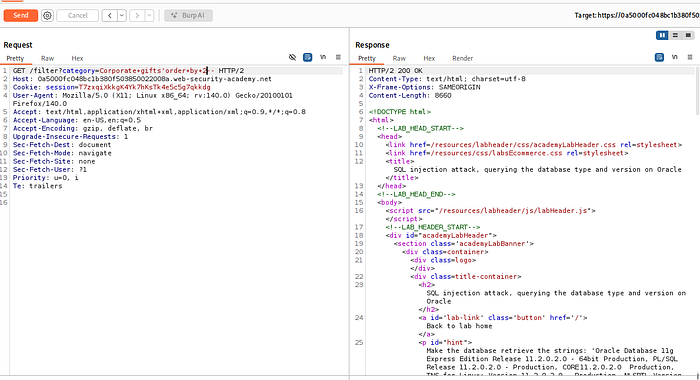Click the Host header line
Image resolution: width=700 pixels, height=380 pixels.
coord(142,79)
